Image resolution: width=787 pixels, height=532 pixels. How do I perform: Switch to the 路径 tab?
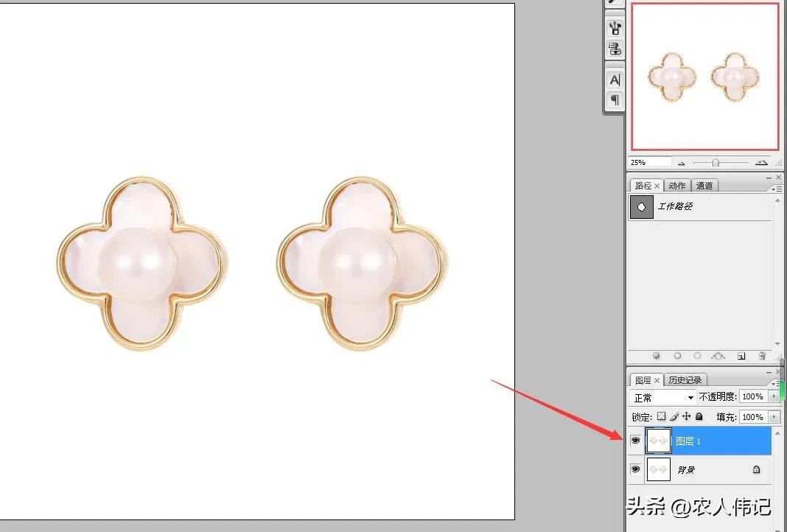click(643, 186)
